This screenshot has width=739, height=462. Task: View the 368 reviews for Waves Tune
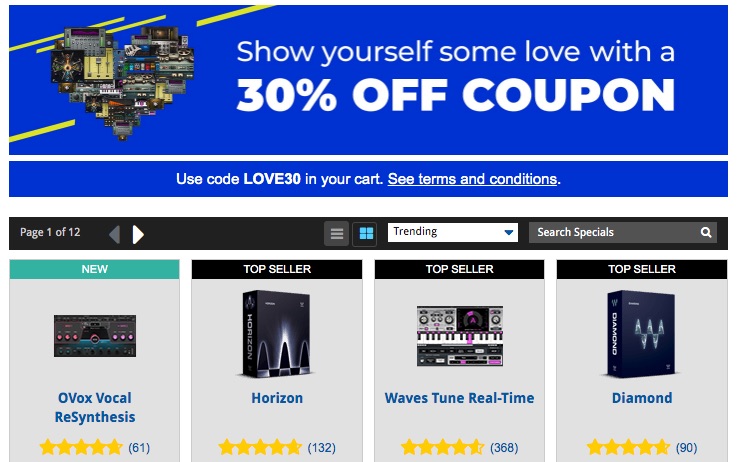[504, 447]
